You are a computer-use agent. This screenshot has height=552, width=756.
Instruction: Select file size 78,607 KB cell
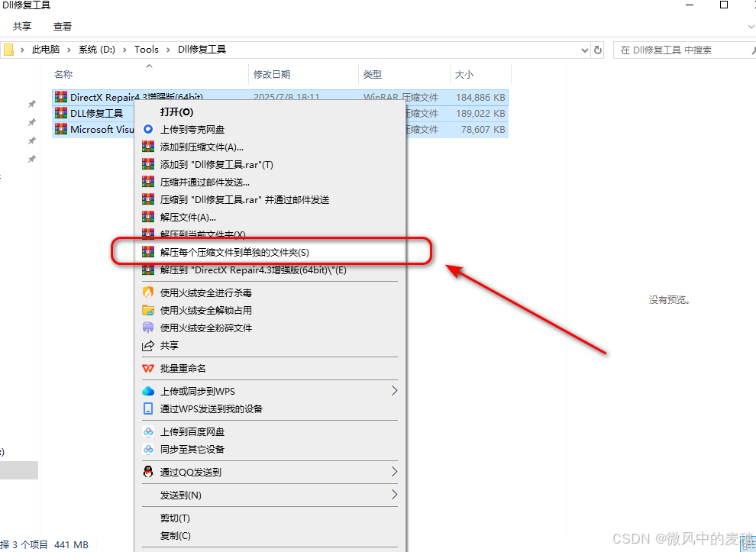(x=483, y=129)
